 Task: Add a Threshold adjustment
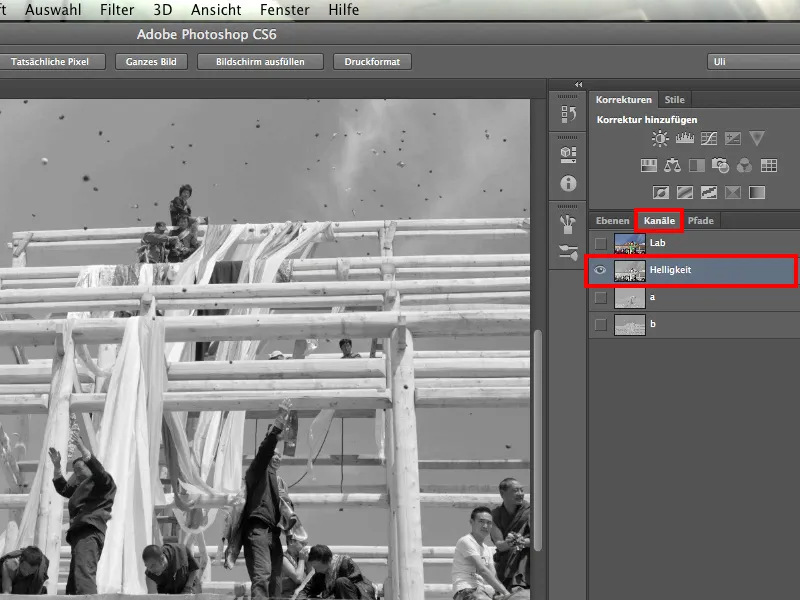tap(709, 192)
